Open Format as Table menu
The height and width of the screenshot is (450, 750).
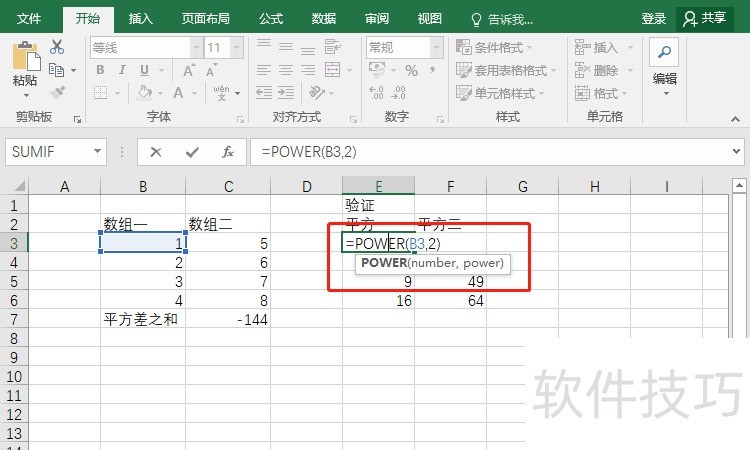point(506,70)
